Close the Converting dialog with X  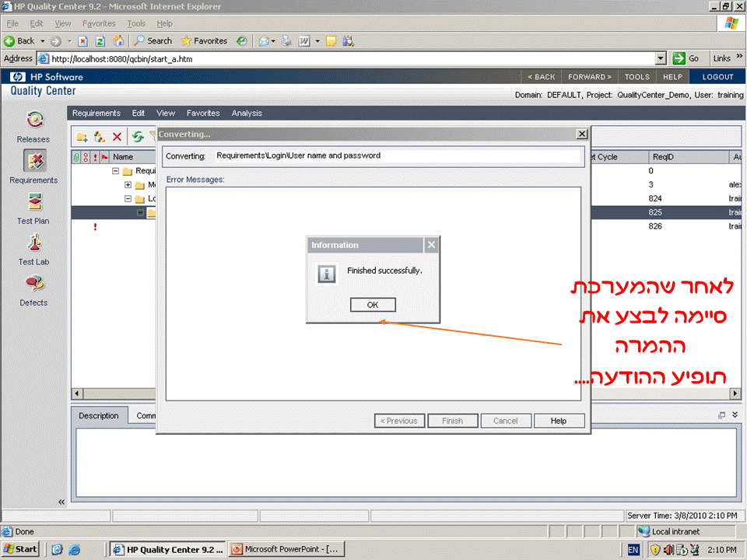point(582,135)
